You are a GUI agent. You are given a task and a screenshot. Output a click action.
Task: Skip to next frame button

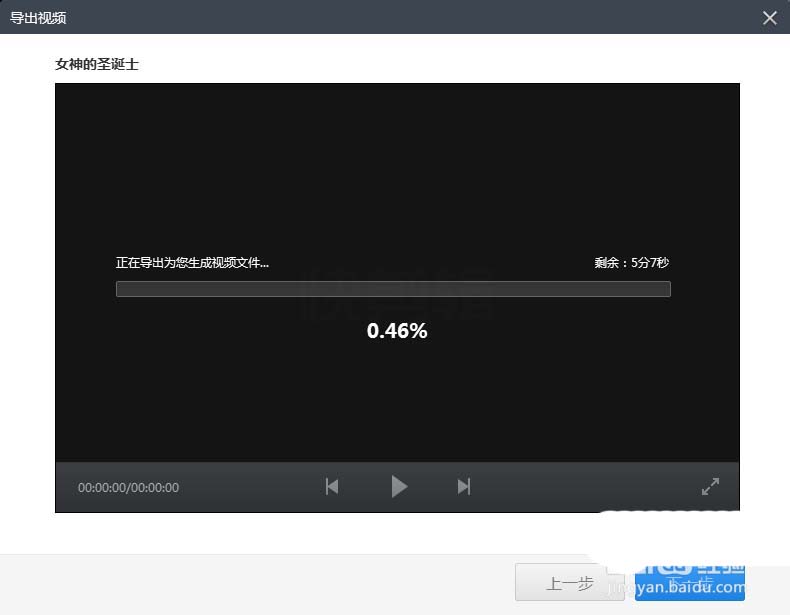coord(464,487)
